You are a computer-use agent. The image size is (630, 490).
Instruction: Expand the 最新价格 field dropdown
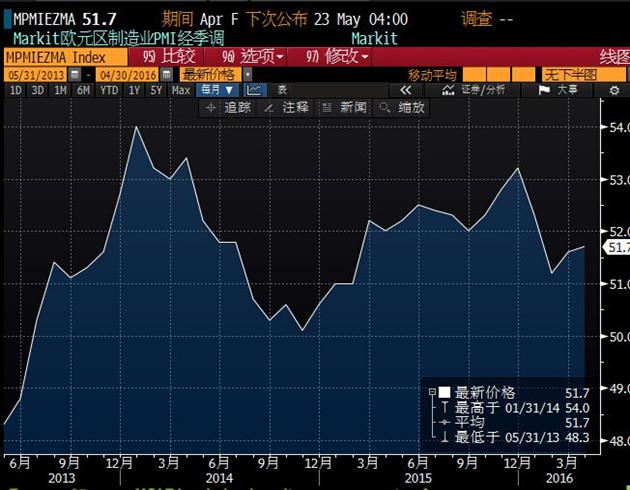248,75
